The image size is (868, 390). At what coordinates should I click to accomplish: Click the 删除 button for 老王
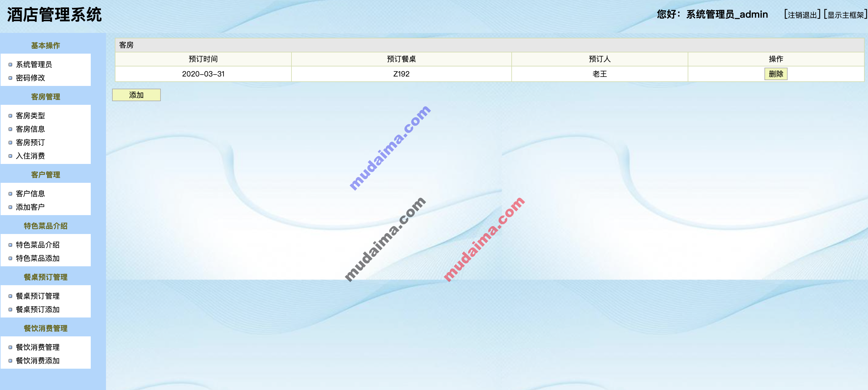tap(775, 73)
